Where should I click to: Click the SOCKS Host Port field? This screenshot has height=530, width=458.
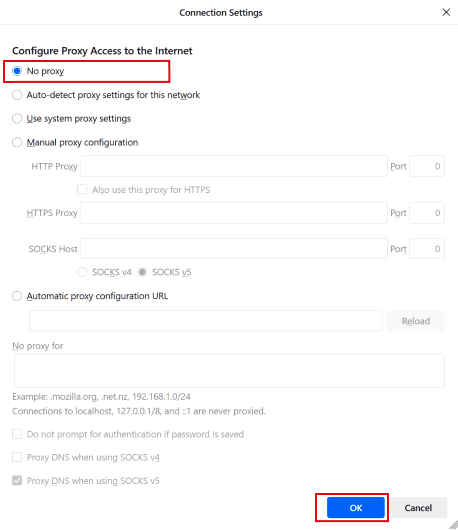point(427,248)
